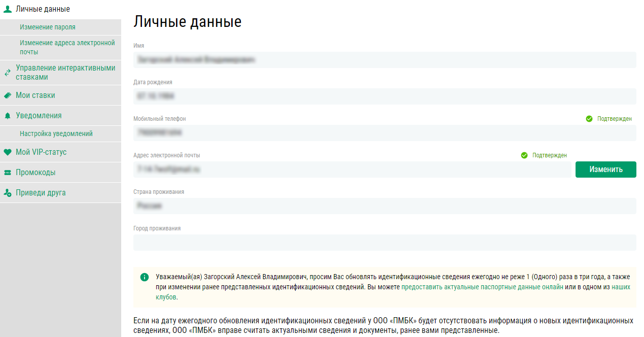Image resolution: width=644 pixels, height=337 pixels.
Task: Click the bell icon beside Уведомления
Action: click(7, 116)
